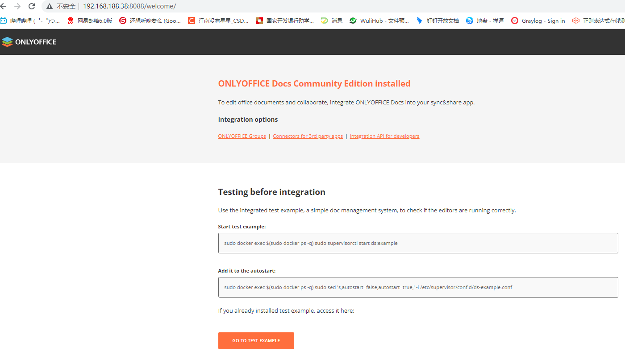Open Integration API for developers link
The height and width of the screenshot is (364, 625).
(384, 136)
